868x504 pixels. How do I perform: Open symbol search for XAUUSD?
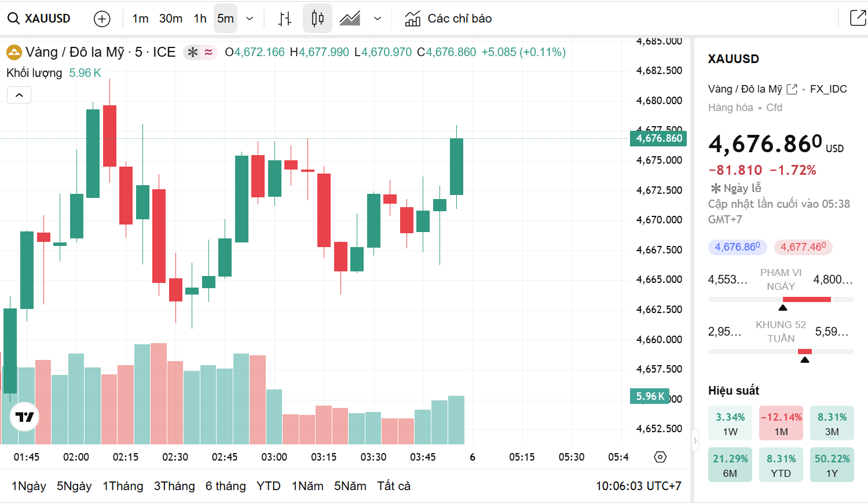[39, 19]
